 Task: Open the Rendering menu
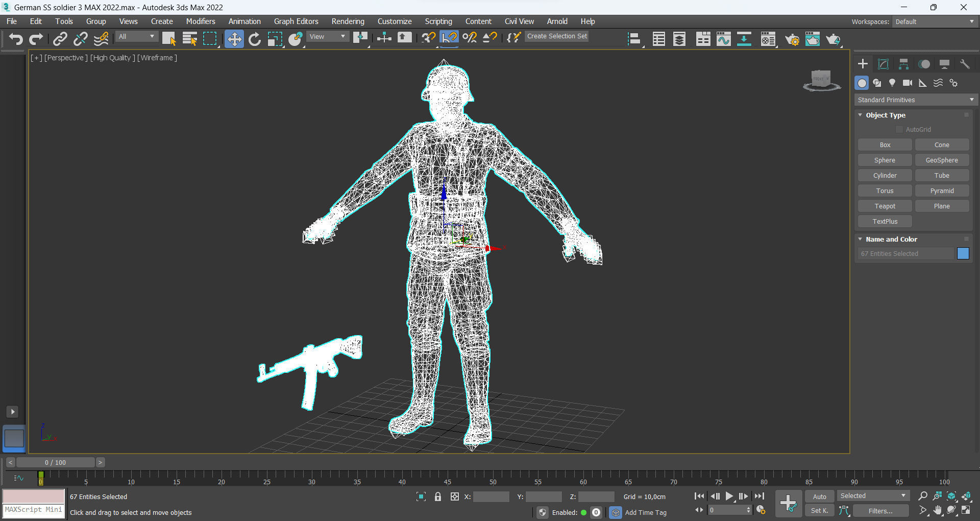pos(348,21)
